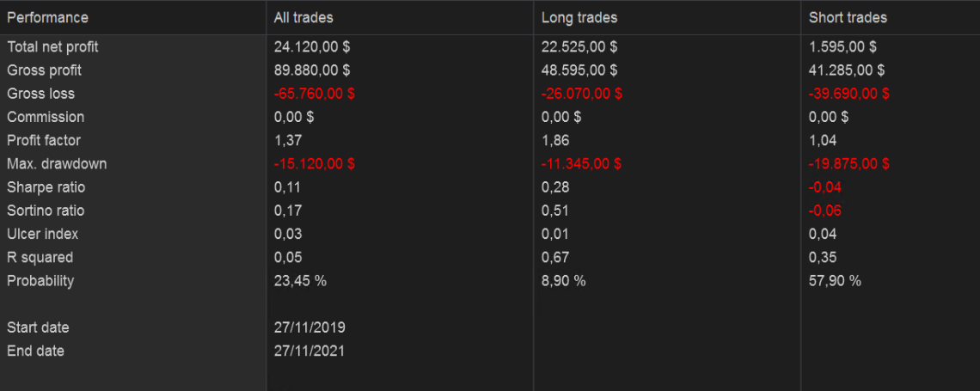Image resolution: width=980 pixels, height=391 pixels.
Task: Click Short trades probability 57,90 %
Action: coord(835,280)
